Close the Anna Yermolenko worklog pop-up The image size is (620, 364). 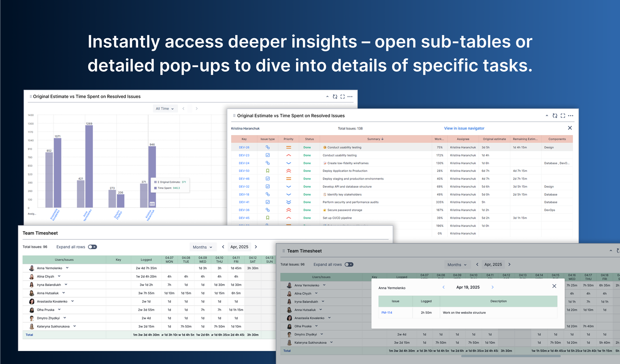pyautogui.click(x=554, y=286)
